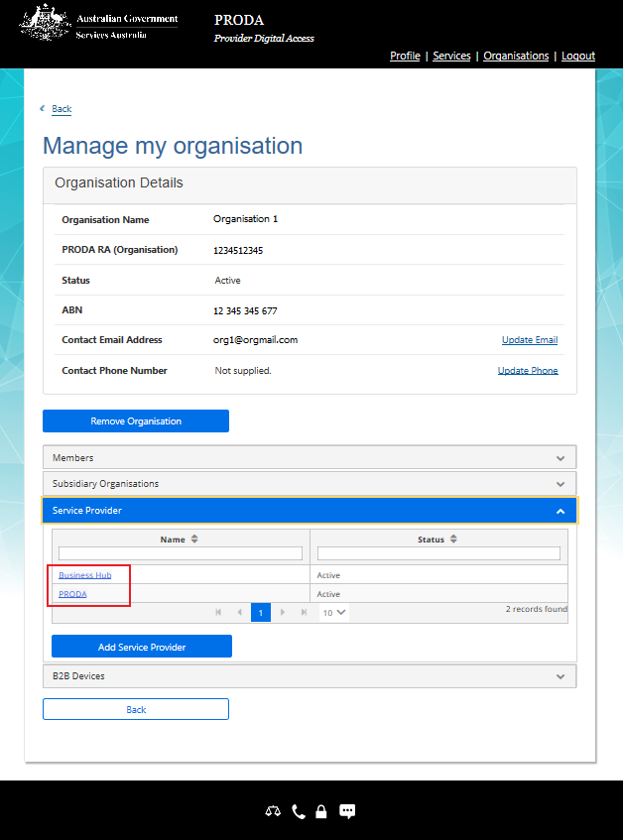This screenshot has width=623, height=840.
Task: Click the chat feedback icon in footer
Action: 347,811
